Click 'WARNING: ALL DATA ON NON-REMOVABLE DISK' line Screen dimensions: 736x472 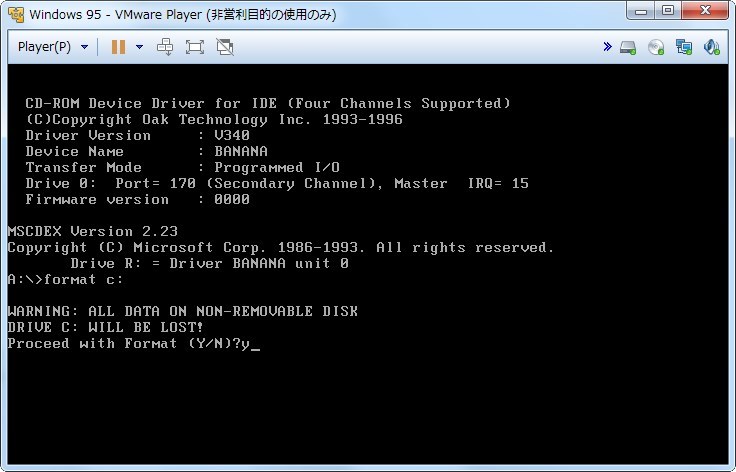[x=183, y=312]
